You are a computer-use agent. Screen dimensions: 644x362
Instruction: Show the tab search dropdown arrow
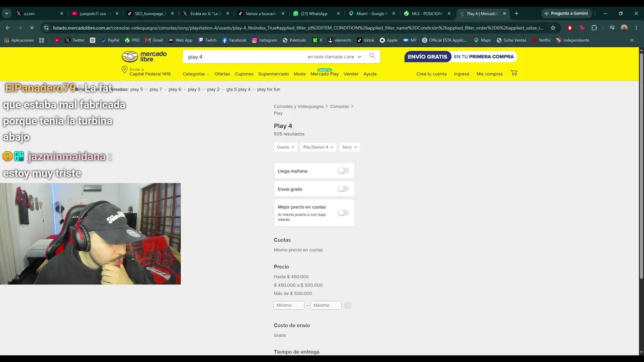pos(7,14)
